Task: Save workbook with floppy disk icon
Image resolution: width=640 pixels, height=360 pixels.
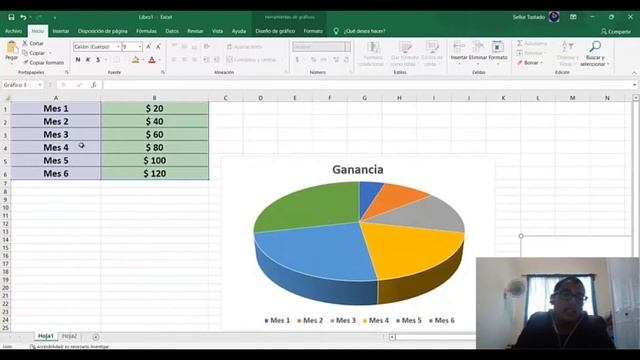Action: click(x=11, y=17)
